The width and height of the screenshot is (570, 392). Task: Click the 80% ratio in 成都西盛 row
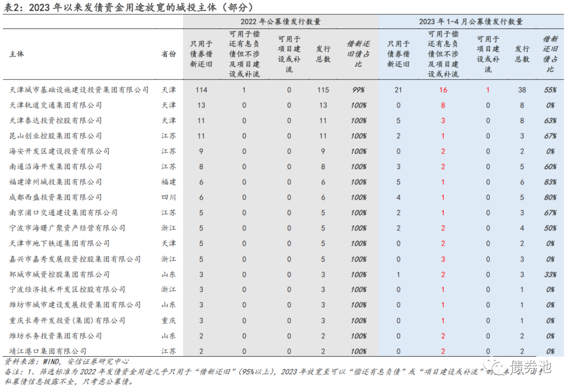(550, 197)
